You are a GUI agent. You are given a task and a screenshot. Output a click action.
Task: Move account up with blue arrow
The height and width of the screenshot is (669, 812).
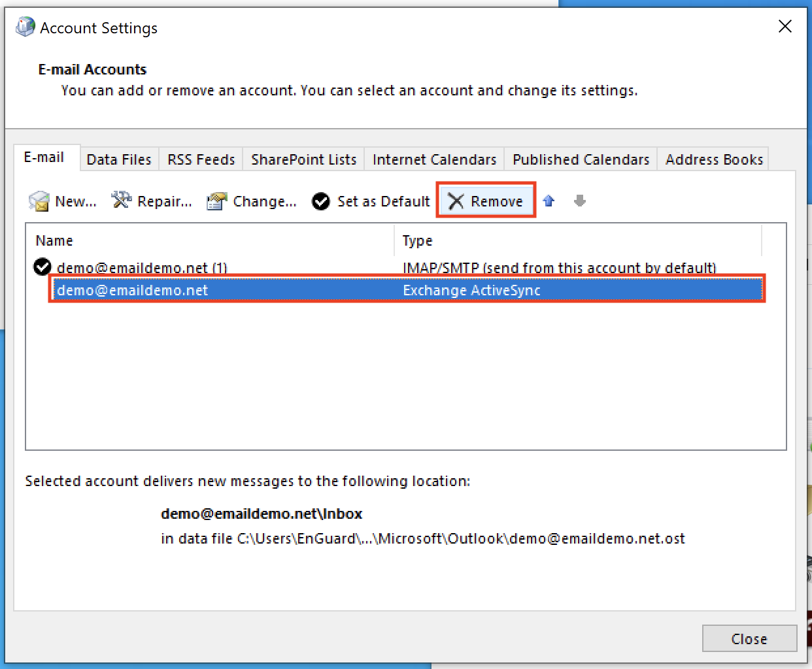point(549,201)
